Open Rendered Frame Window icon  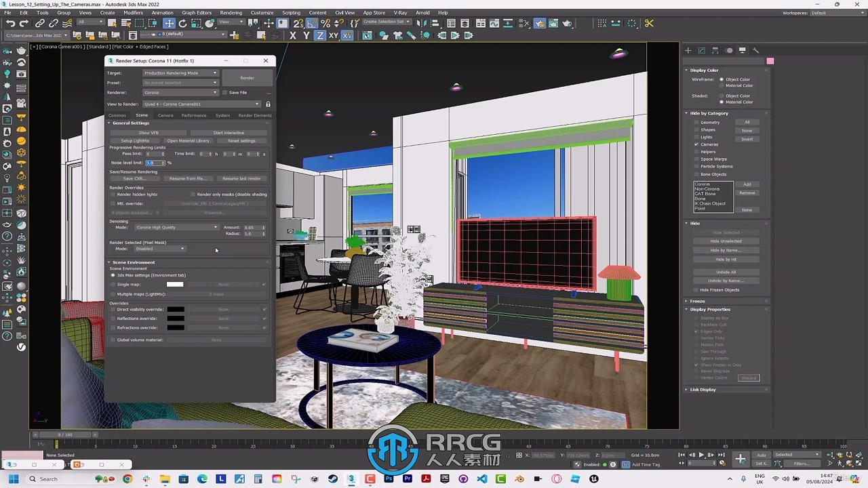(x=553, y=23)
